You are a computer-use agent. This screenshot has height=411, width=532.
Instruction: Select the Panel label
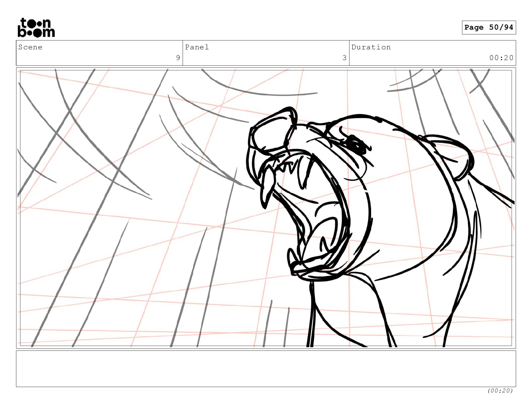[x=197, y=47]
